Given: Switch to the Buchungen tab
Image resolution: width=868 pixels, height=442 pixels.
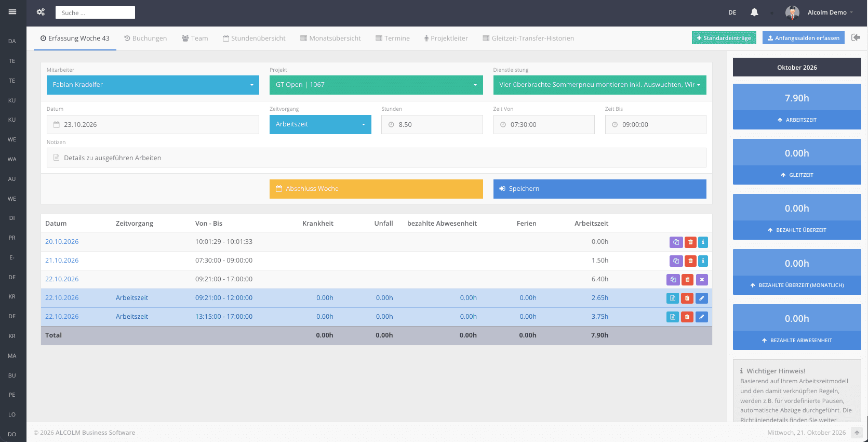Looking at the screenshot, I should click(x=145, y=38).
